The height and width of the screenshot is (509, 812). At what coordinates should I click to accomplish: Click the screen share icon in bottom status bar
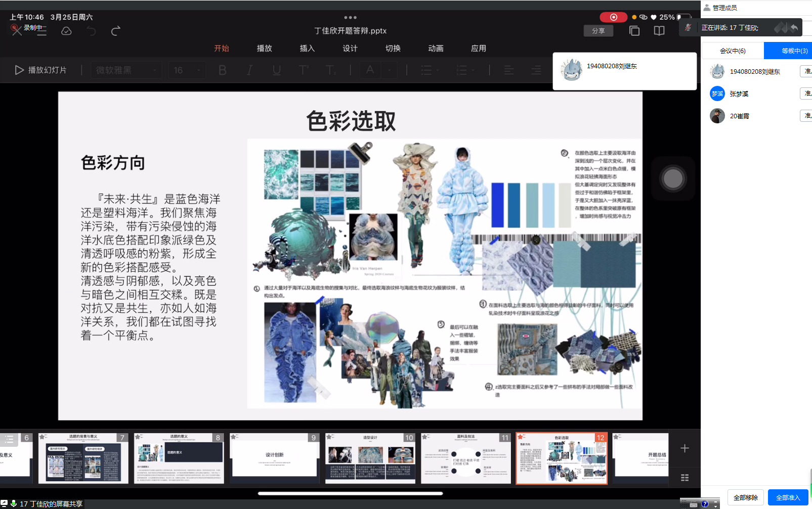4,503
